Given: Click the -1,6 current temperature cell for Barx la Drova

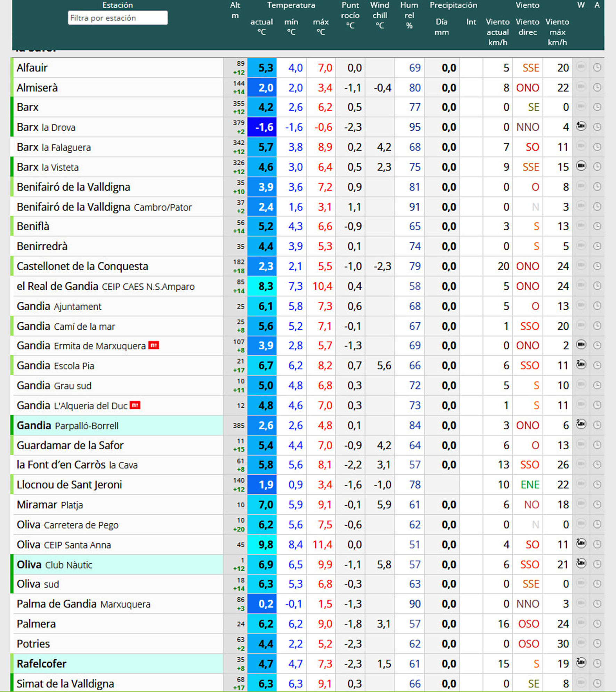Looking at the screenshot, I should point(262,127).
